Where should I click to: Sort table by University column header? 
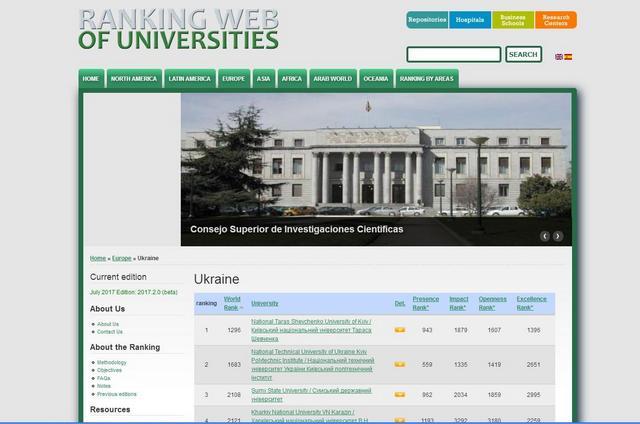coord(264,303)
